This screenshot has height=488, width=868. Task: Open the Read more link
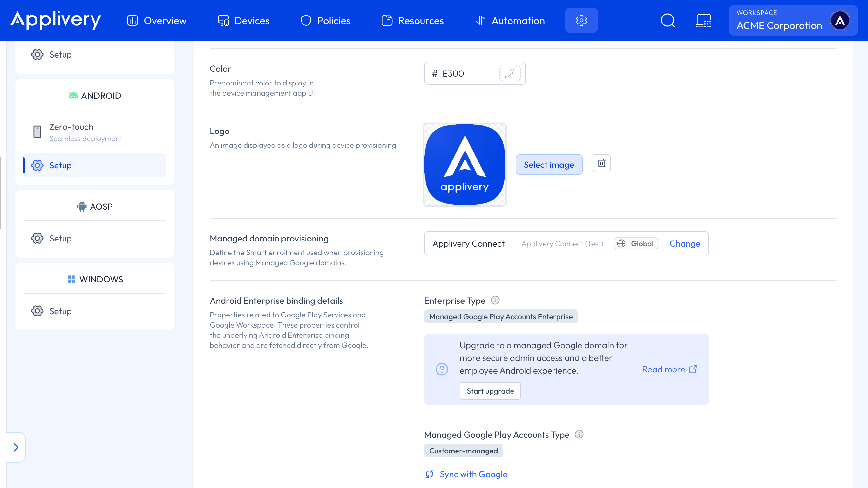(x=669, y=369)
